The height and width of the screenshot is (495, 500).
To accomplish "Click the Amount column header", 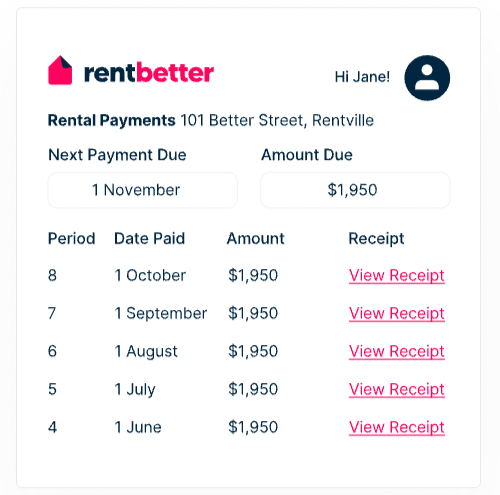I will coord(256,239).
